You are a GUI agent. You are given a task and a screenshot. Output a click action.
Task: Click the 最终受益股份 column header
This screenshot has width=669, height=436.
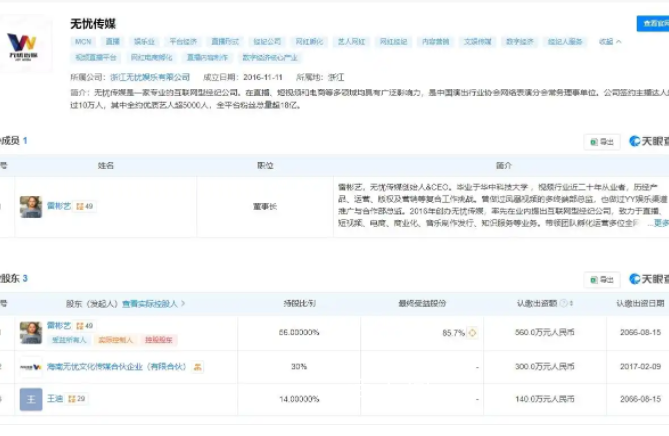pyautogui.click(x=422, y=303)
